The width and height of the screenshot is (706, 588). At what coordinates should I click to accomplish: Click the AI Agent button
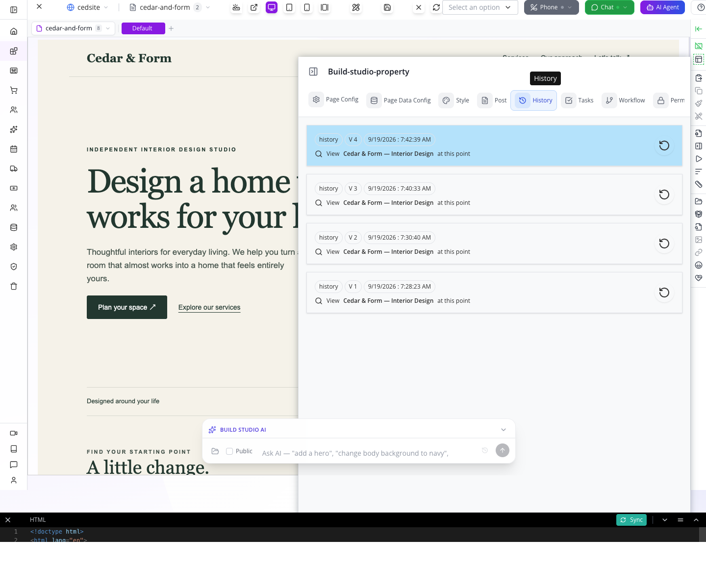[662, 7]
